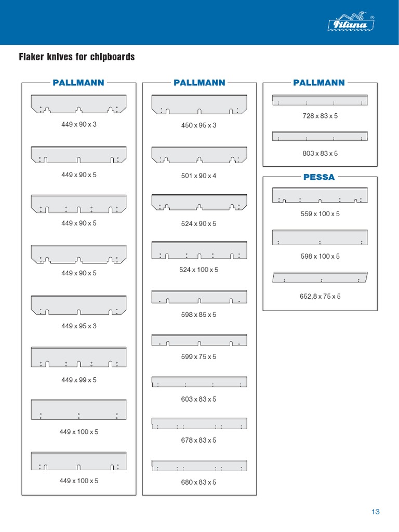The width and height of the screenshot is (399, 532).
Task: Click the "Flaker knives for chipboards" title
Action: [x=77, y=57]
